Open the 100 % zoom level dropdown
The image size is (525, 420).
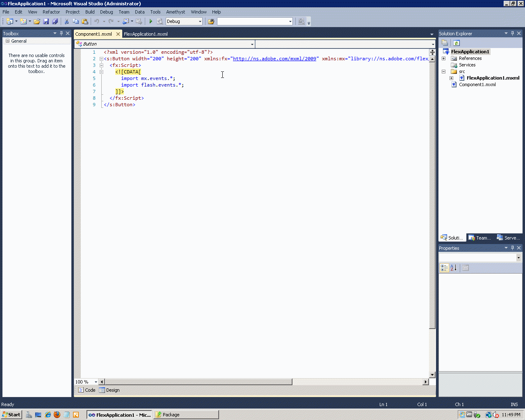[96, 382]
